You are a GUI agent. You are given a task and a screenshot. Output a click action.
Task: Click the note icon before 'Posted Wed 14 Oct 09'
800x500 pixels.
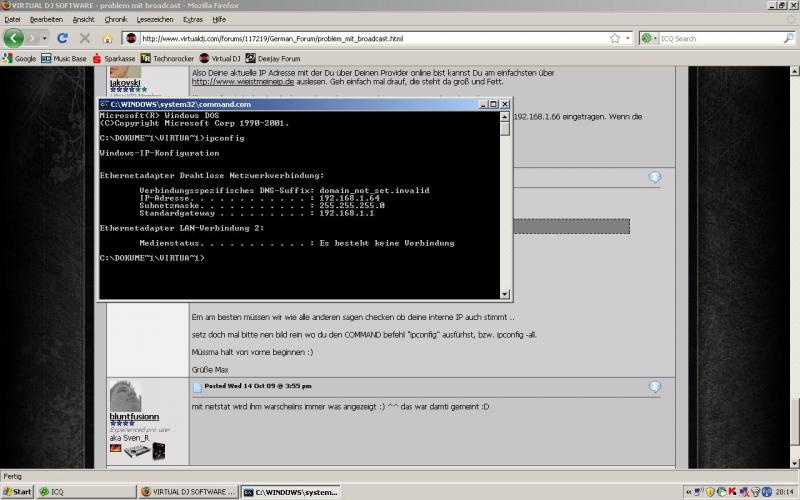point(197,388)
